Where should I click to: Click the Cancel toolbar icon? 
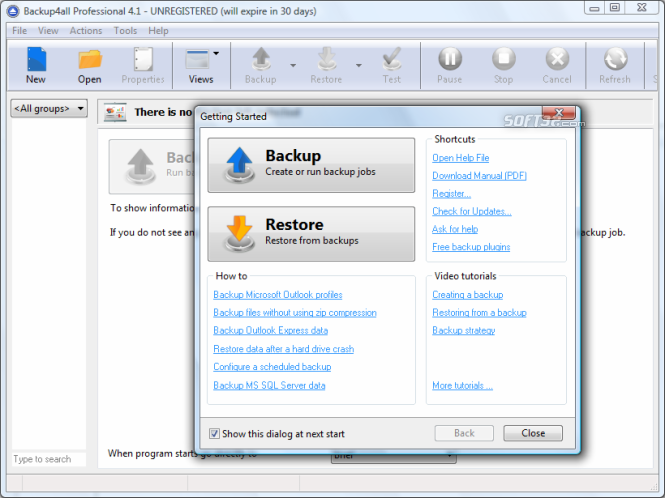point(557,59)
